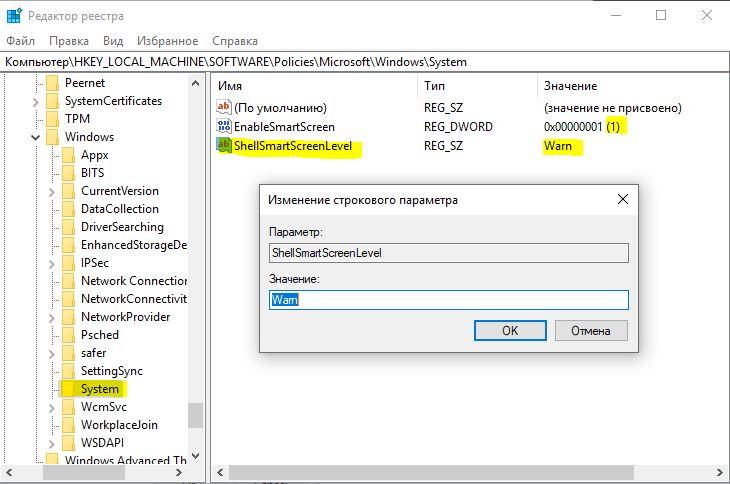Click the Параметр field showing ShellSmartScreenLevel

(449, 253)
